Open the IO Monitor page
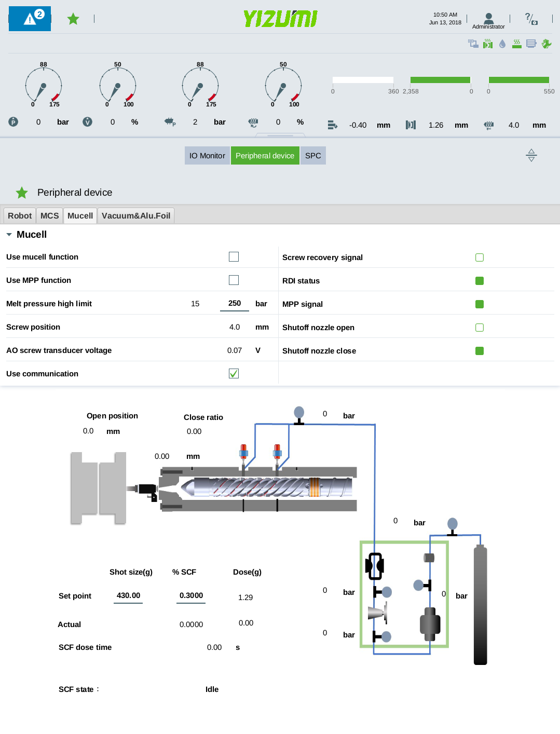The height and width of the screenshot is (734, 560). 207,156
